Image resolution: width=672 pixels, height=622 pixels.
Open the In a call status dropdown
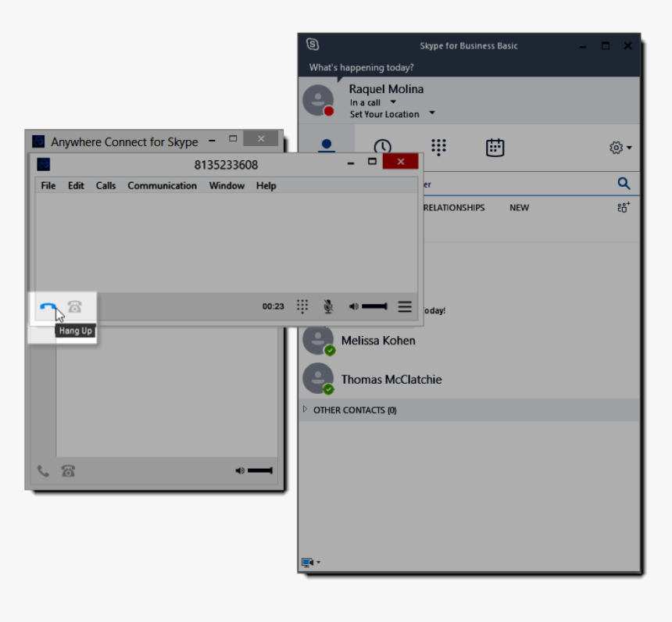(x=393, y=102)
